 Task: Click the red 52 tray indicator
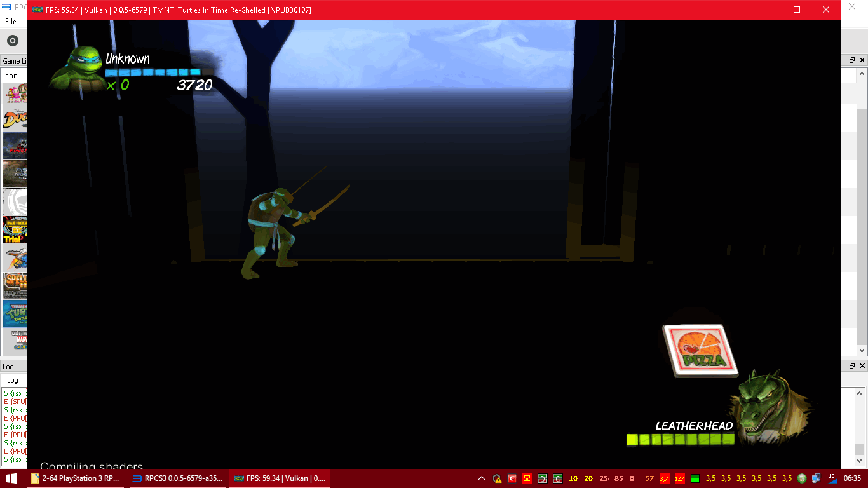[x=527, y=478]
